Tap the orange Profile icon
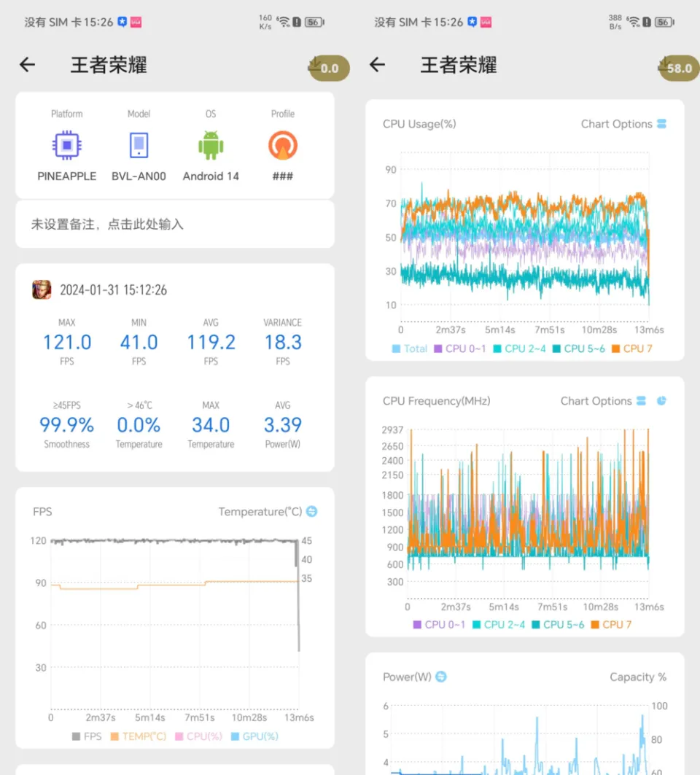Screen dimensions: 700x775 tap(282, 146)
